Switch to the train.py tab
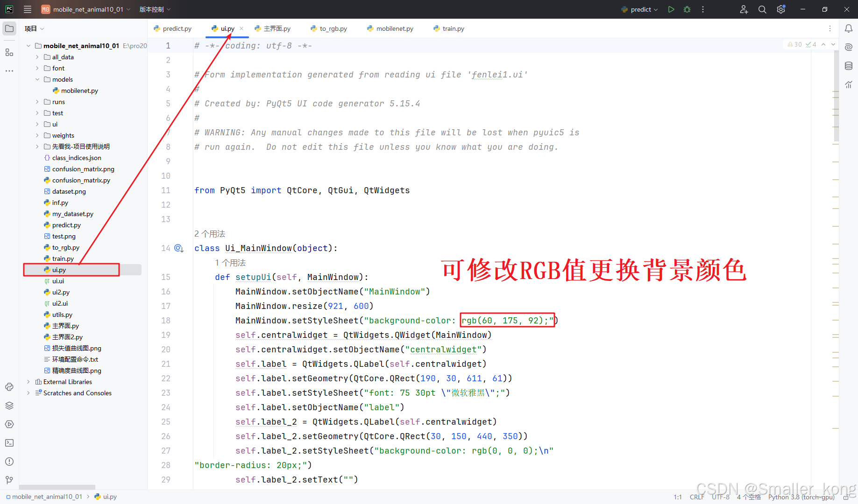 pos(449,28)
